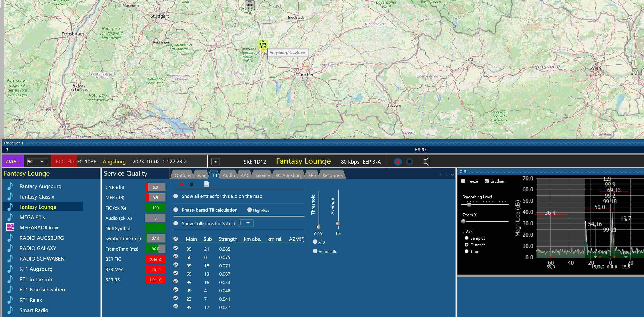Viewport: 644px width, 317px height.
Task: Click the music note icon beside RT1 Relax
Action: [10, 300]
